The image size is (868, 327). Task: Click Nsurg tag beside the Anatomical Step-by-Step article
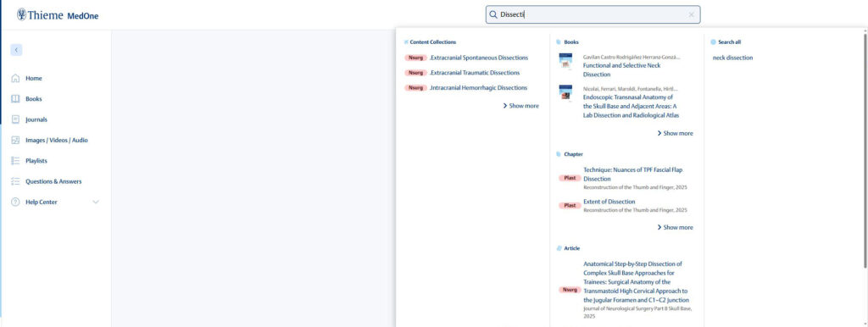(x=570, y=290)
